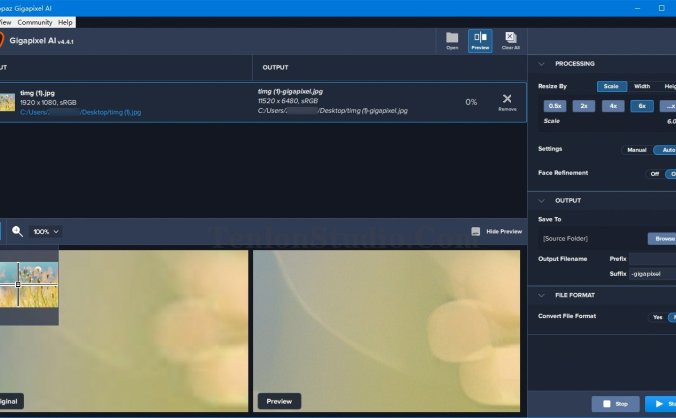Click the Clear All icon

click(x=510, y=40)
